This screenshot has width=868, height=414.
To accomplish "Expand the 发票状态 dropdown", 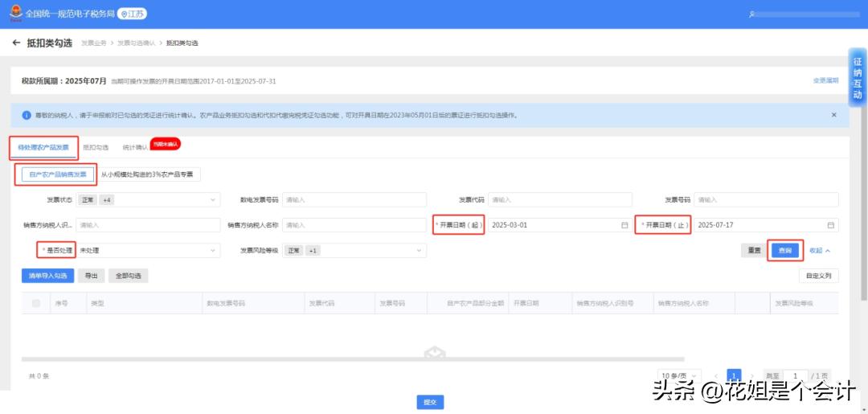I will [x=149, y=200].
